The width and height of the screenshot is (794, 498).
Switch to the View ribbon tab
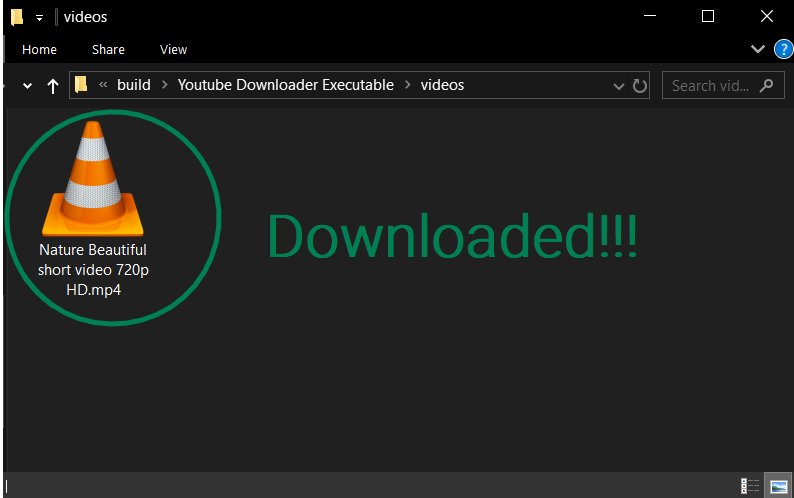pos(173,50)
